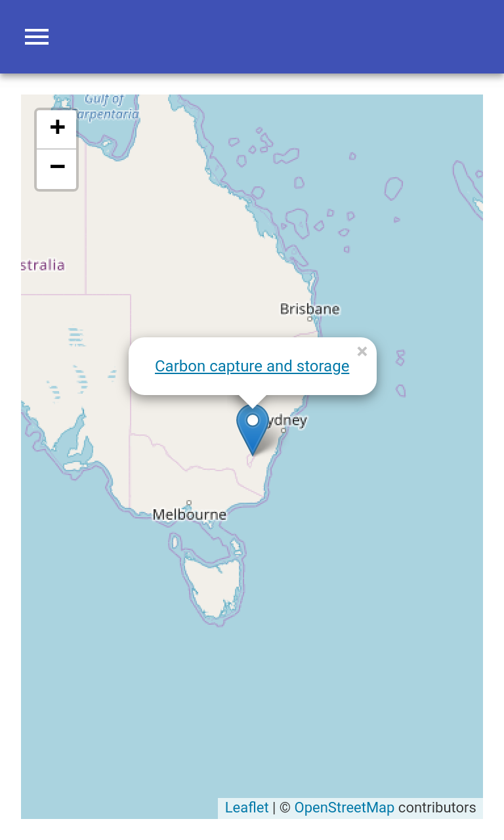Click the 'contributors' attribution text
The image size is (504, 840).
[436, 807]
